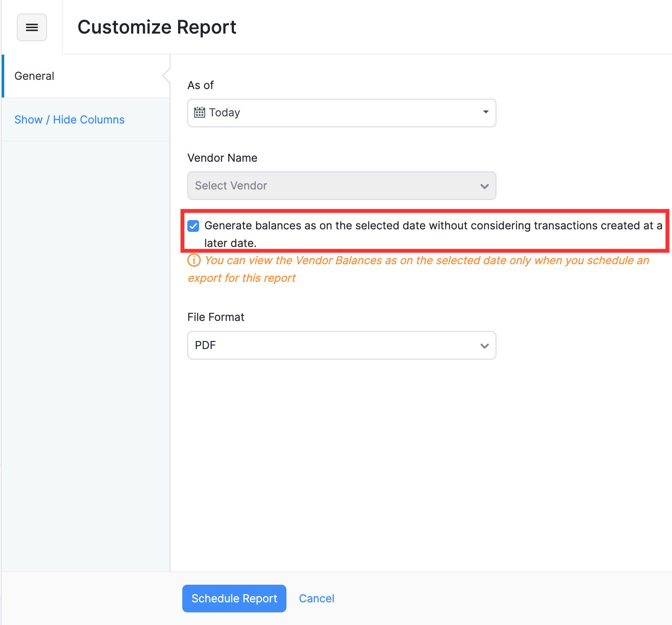Uncheck the Generate balances checkbox
672x625 pixels.
(193, 226)
